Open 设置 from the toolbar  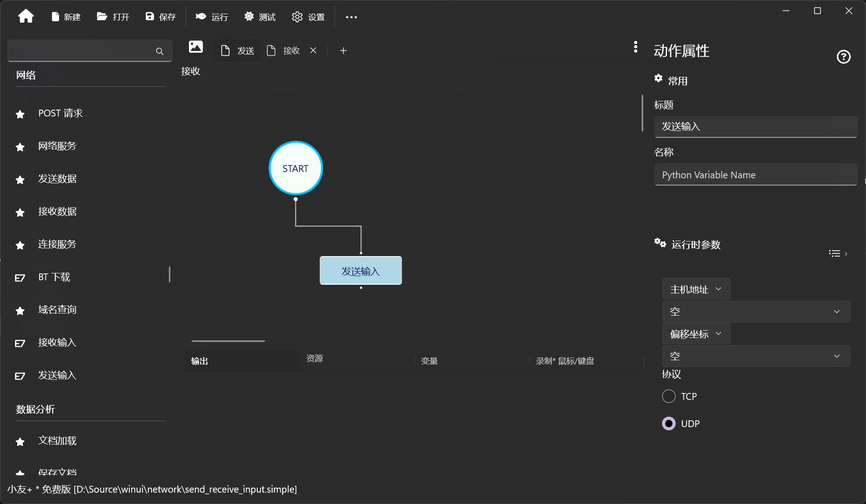[x=308, y=17]
